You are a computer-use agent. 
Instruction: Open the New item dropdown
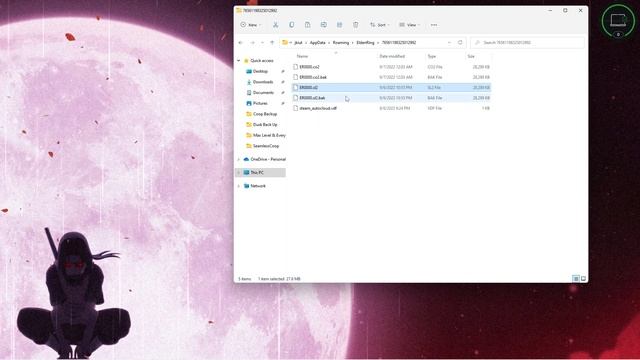tap(251, 25)
